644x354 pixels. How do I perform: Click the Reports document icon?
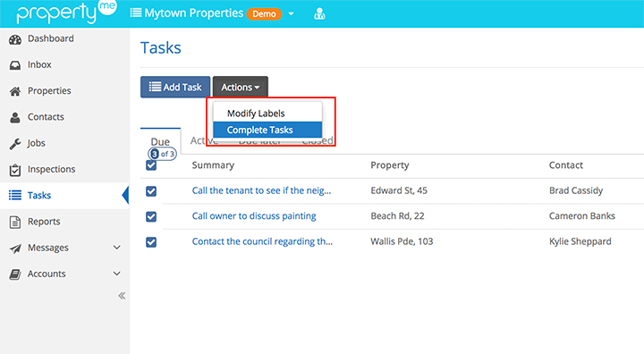15,222
